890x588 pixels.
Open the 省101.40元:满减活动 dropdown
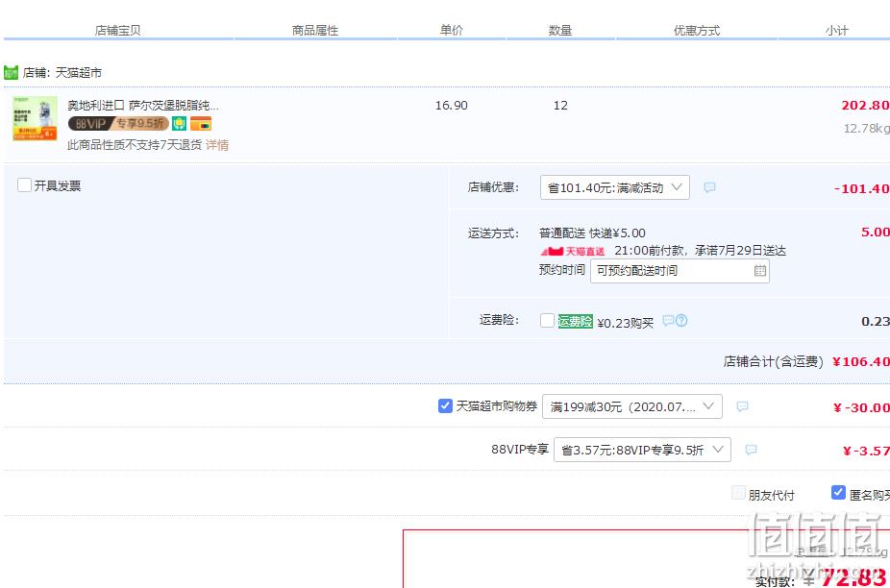[x=615, y=187]
